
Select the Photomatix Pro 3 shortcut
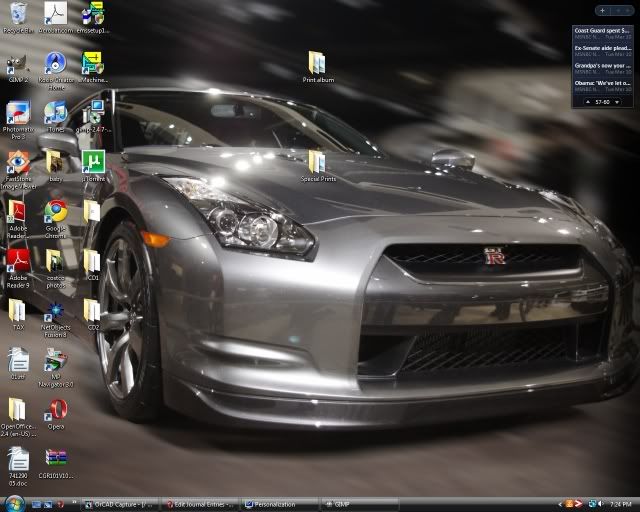[18, 120]
